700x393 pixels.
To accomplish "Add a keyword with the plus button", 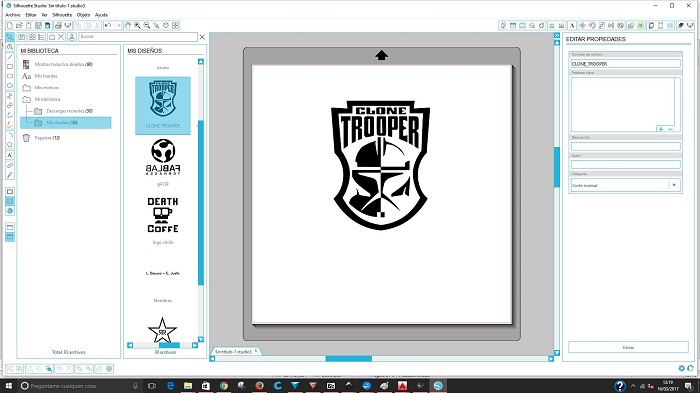I will coord(661,129).
